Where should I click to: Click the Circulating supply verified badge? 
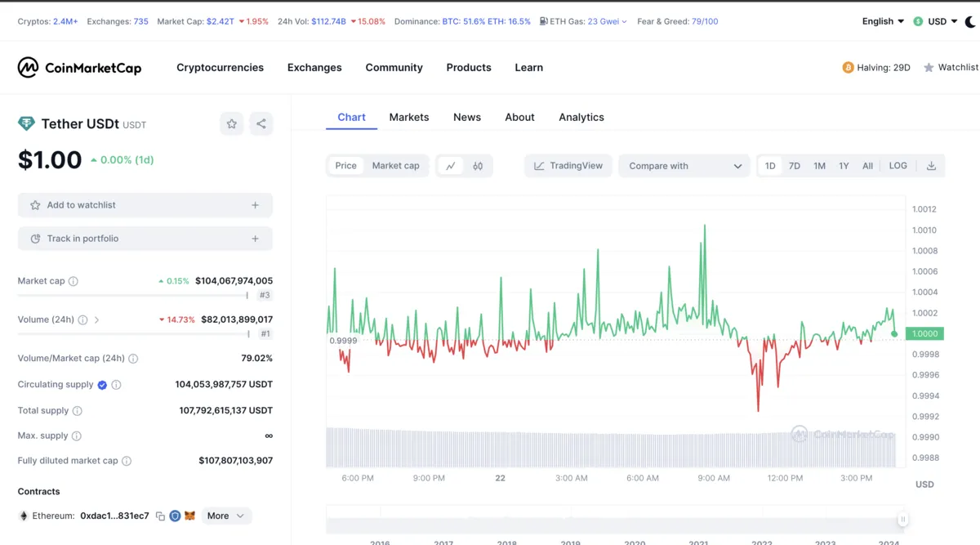(102, 385)
